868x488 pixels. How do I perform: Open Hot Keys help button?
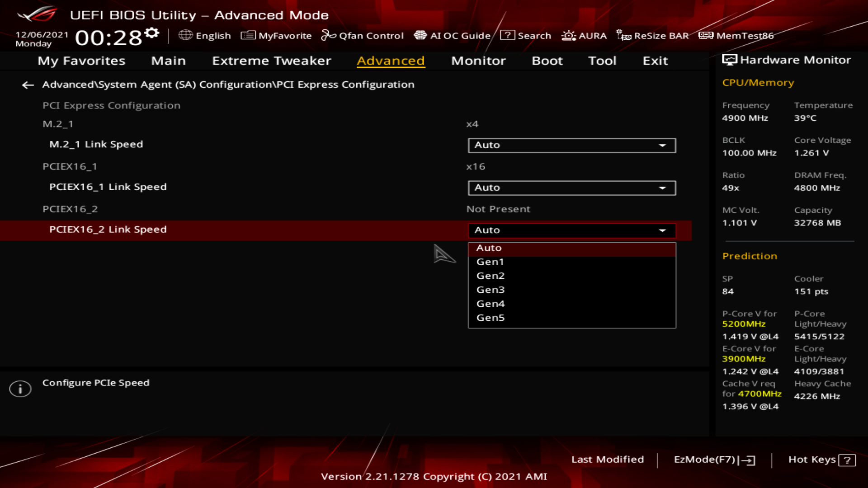[821, 460]
